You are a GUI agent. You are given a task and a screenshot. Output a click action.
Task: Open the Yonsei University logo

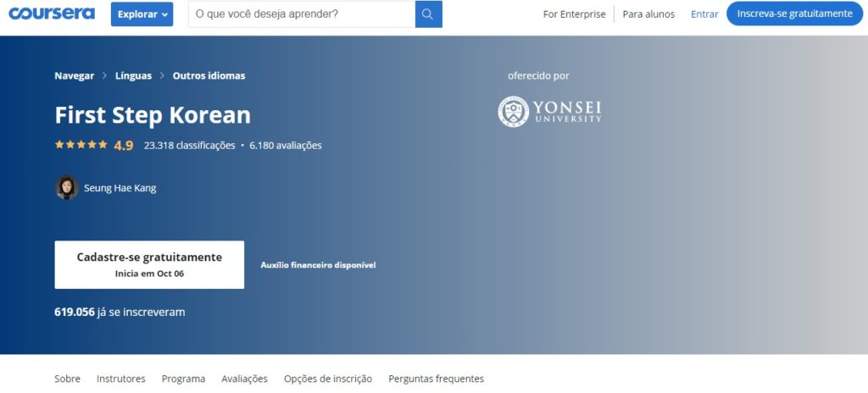tap(549, 111)
